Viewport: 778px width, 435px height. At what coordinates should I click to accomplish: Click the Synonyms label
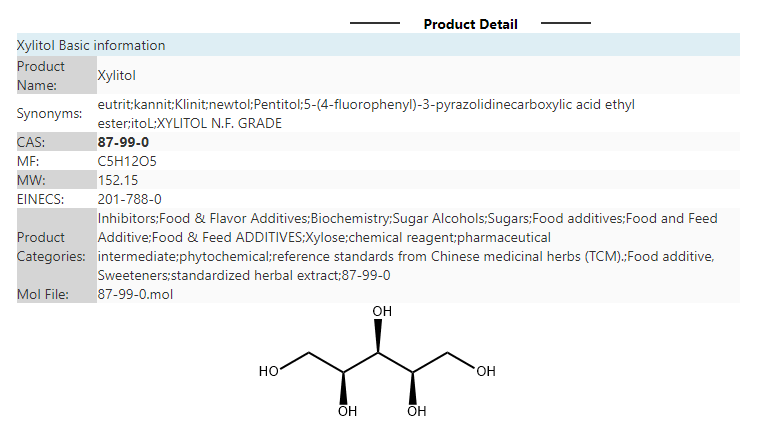point(49,114)
